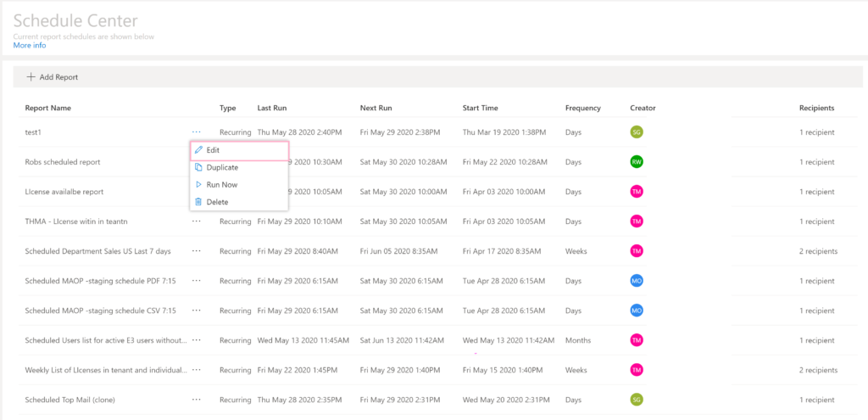This screenshot has height=420, width=868.
Task: Click the Run Now play icon
Action: (x=198, y=185)
